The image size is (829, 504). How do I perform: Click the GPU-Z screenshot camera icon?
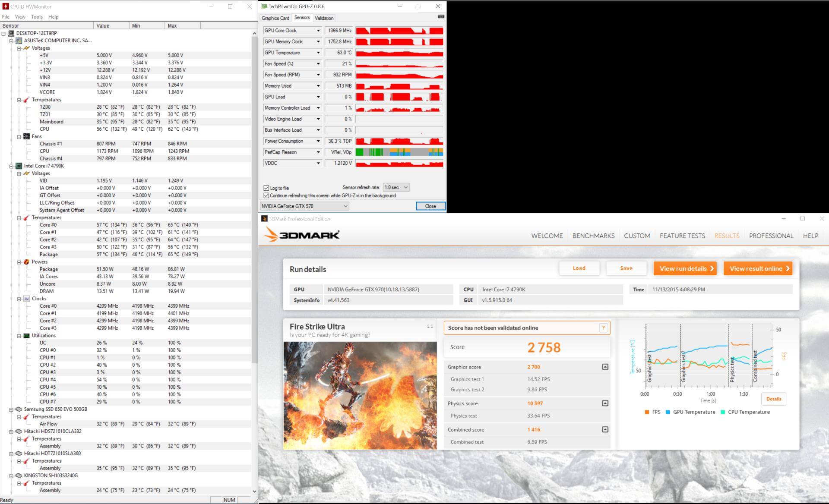[x=440, y=17]
